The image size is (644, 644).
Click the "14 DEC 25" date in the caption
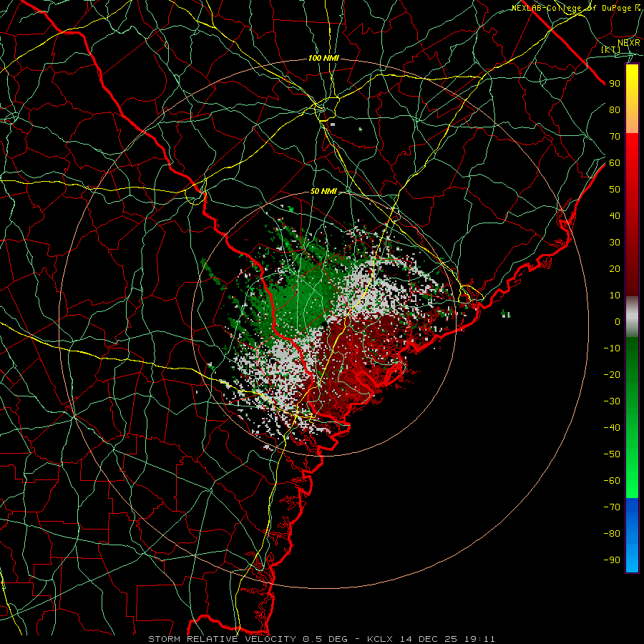(x=429, y=639)
